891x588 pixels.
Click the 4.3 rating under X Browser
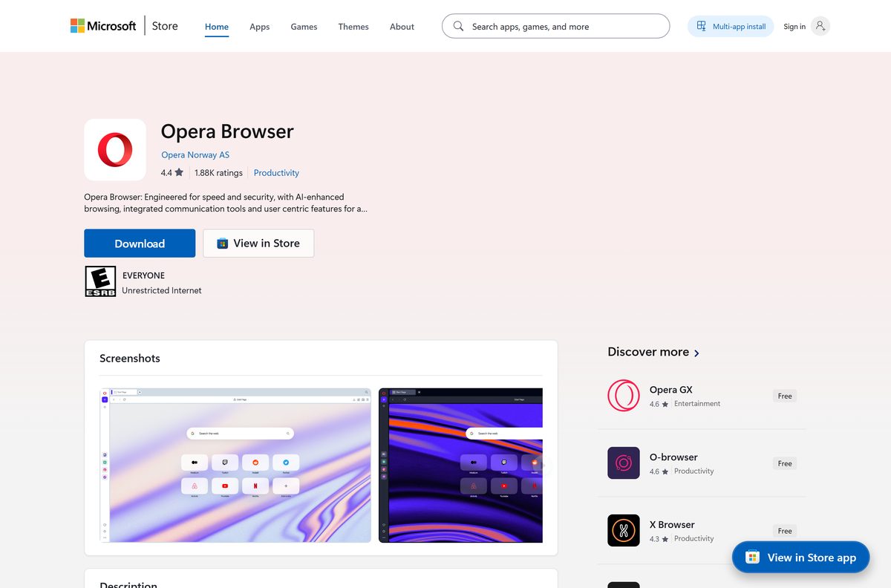(x=659, y=539)
